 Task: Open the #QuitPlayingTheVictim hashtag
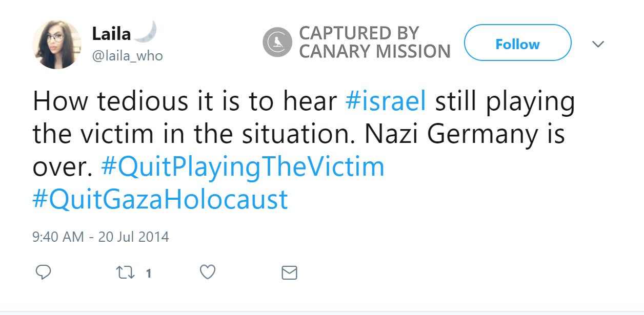(243, 167)
